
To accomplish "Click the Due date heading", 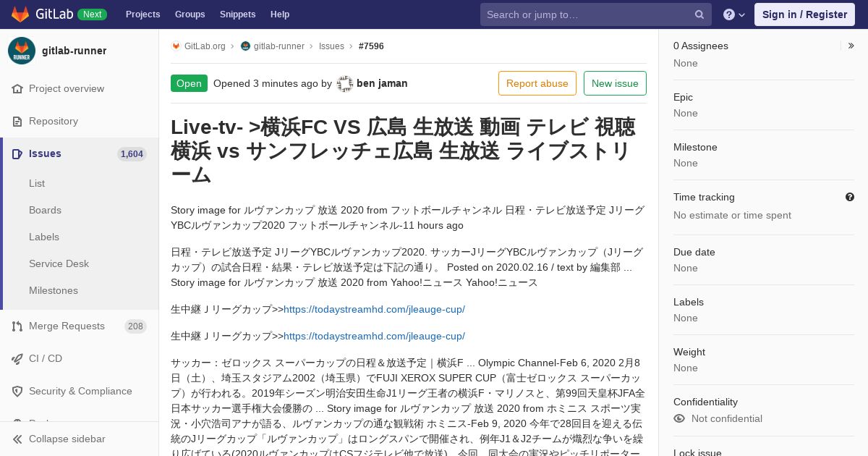I will (694, 252).
